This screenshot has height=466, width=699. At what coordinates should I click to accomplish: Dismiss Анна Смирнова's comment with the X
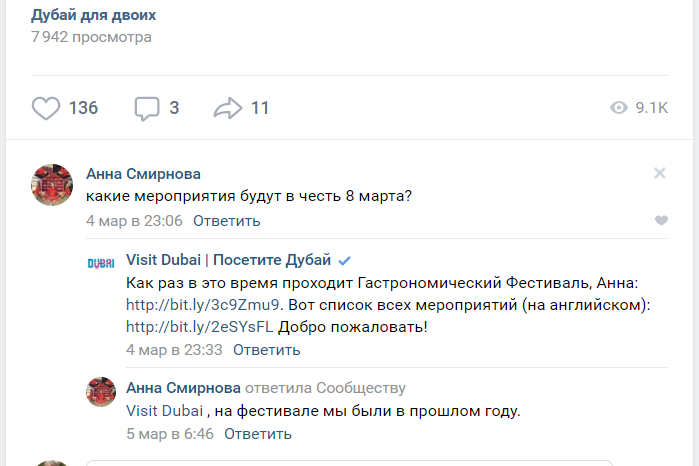click(660, 173)
